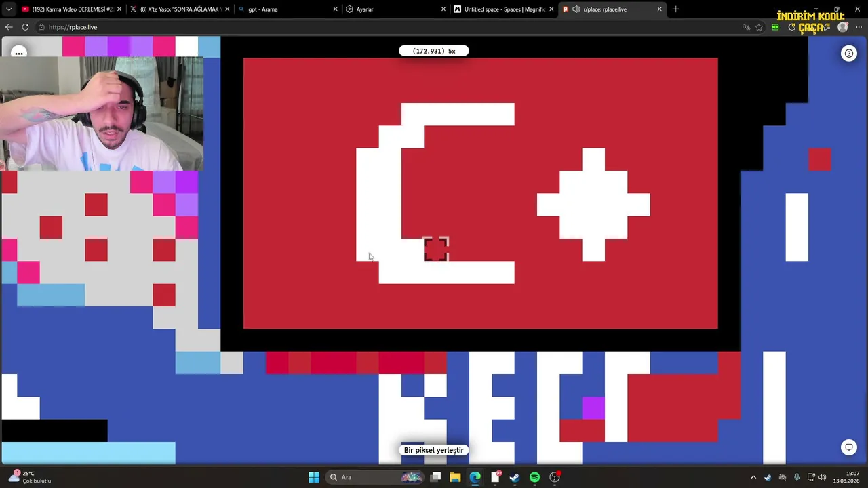Open Spotify from the taskbar
Image resolution: width=868 pixels, height=488 pixels.
click(x=535, y=477)
